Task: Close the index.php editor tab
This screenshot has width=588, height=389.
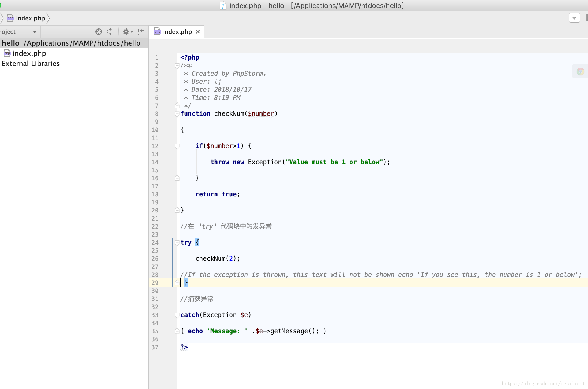Action: click(x=198, y=32)
